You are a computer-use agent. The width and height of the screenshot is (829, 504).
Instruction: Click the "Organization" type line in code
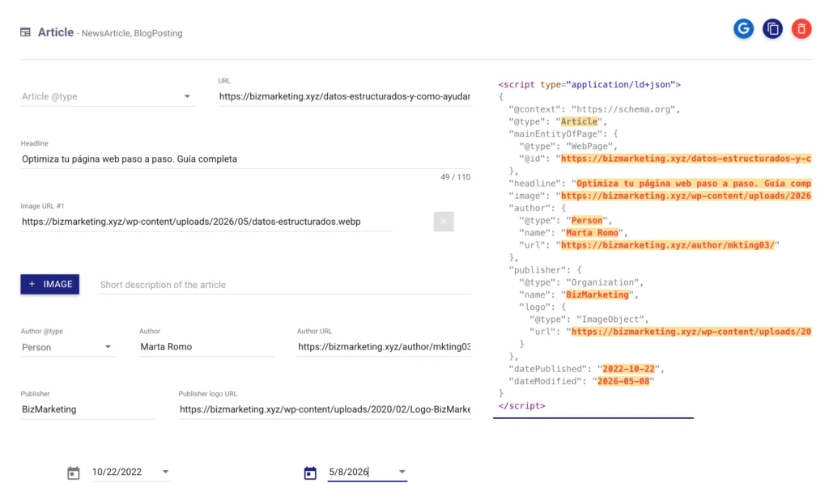[x=581, y=282]
